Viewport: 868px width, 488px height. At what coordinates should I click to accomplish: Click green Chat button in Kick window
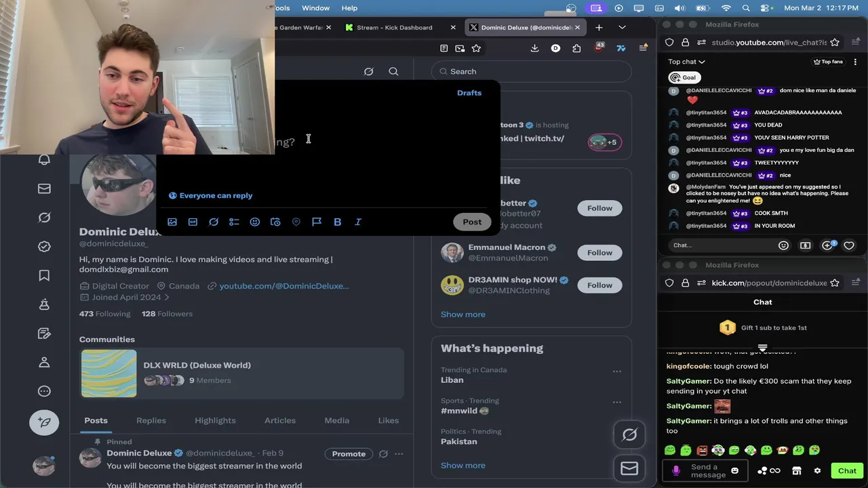click(847, 470)
